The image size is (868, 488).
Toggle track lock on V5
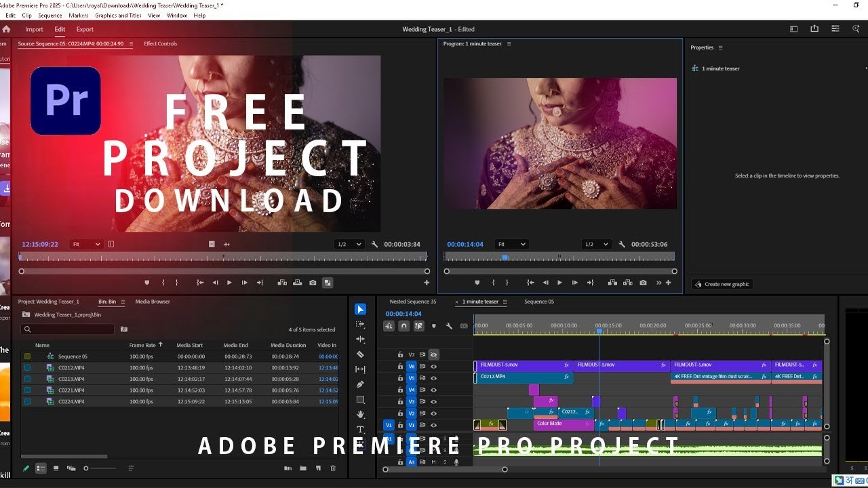tap(400, 378)
